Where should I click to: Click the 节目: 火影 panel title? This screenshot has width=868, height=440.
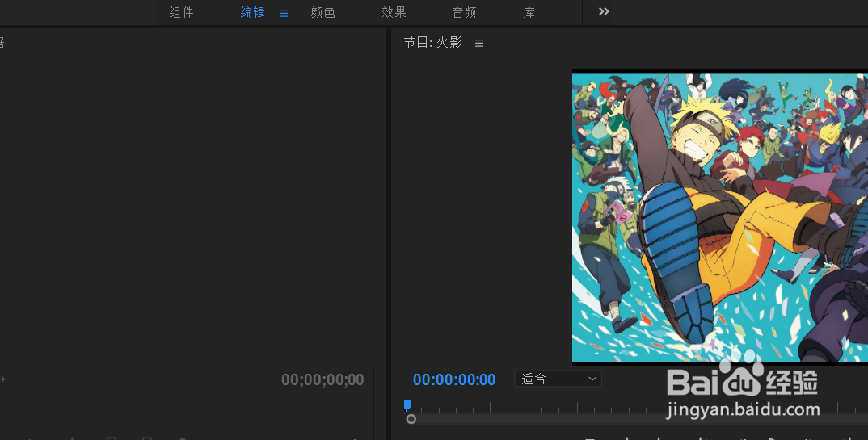point(432,43)
